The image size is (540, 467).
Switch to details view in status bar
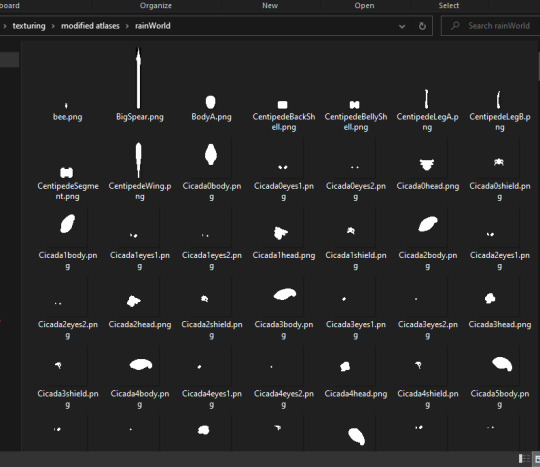(x=524, y=458)
